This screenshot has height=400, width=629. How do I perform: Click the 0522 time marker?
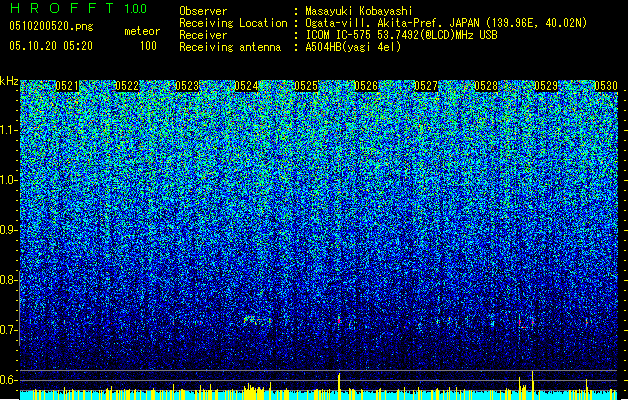(x=127, y=86)
